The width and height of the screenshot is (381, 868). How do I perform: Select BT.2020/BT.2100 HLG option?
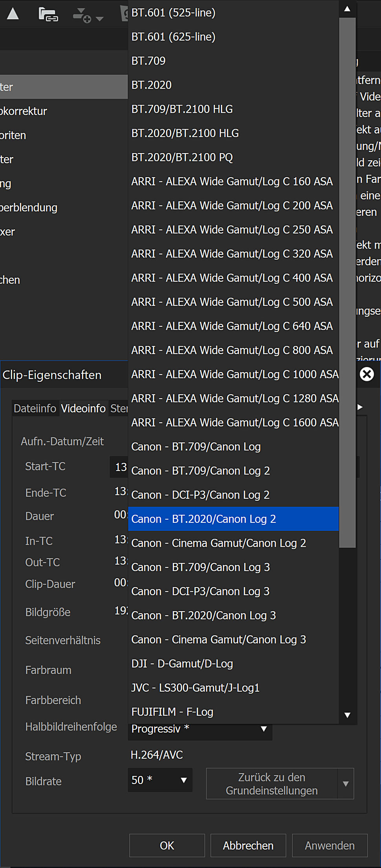coord(233,133)
